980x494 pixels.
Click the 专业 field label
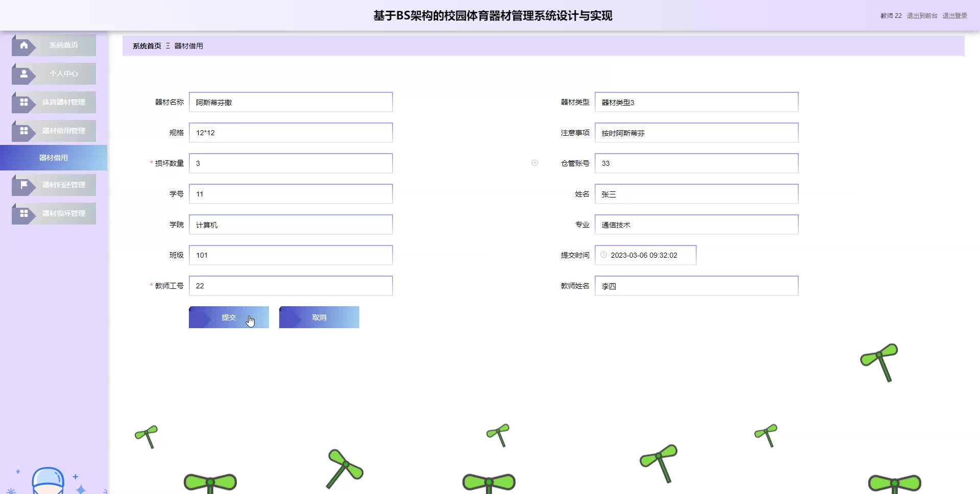tap(582, 225)
